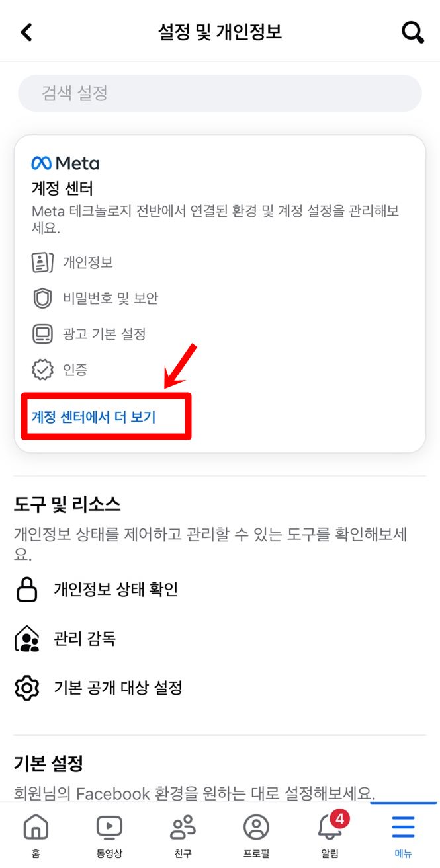Tap the 광고 기본 설정 monitor icon
This screenshot has width=440, height=868.
pyautogui.click(x=42, y=334)
